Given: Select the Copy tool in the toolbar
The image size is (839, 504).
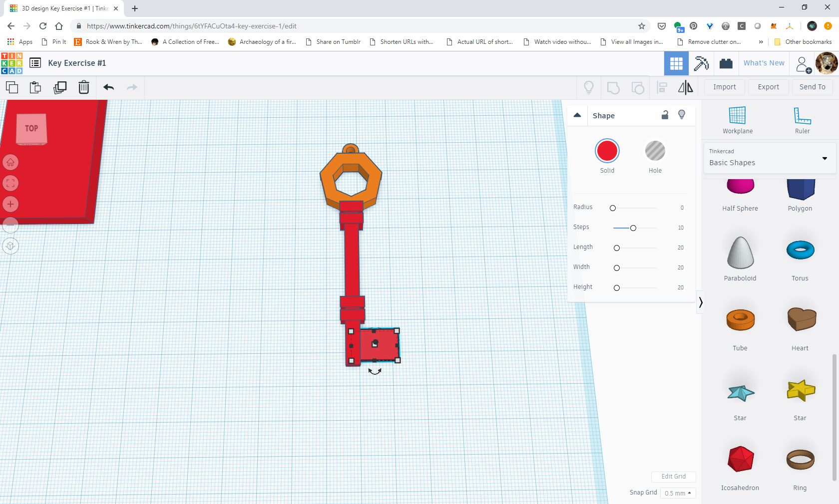Looking at the screenshot, I should pyautogui.click(x=12, y=87).
